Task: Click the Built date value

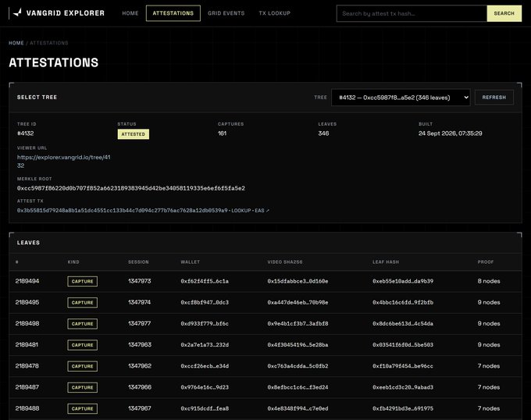Action: click(x=450, y=133)
